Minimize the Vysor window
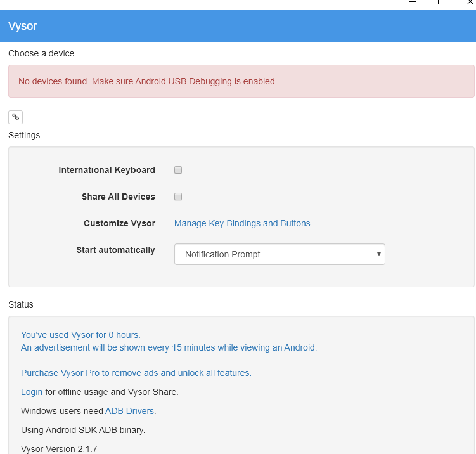This screenshot has height=454, width=476. (x=412, y=2)
